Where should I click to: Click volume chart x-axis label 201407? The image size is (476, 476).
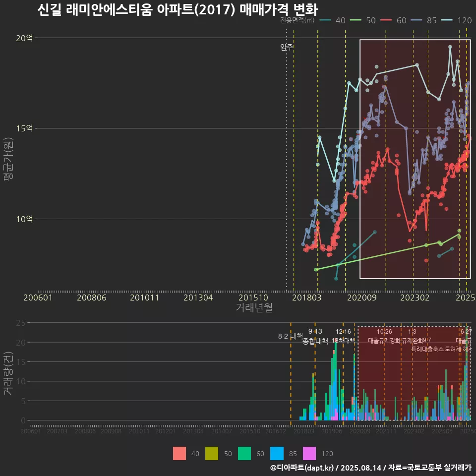coord(221,431)
